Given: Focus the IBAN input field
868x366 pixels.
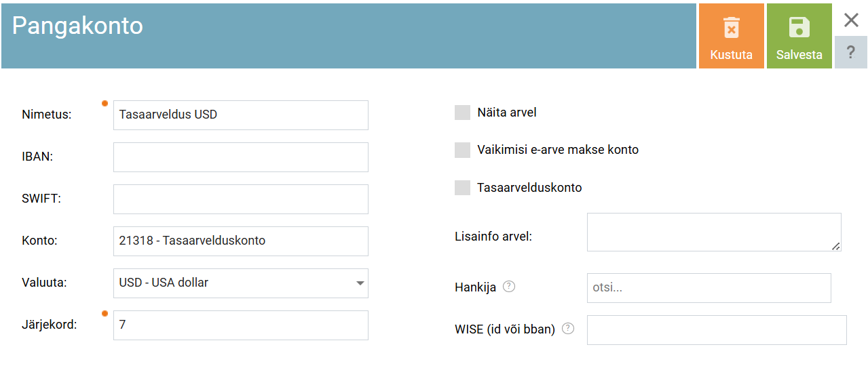Looking at the screenshot, I should pyautogui.click(x=240, y=157).
